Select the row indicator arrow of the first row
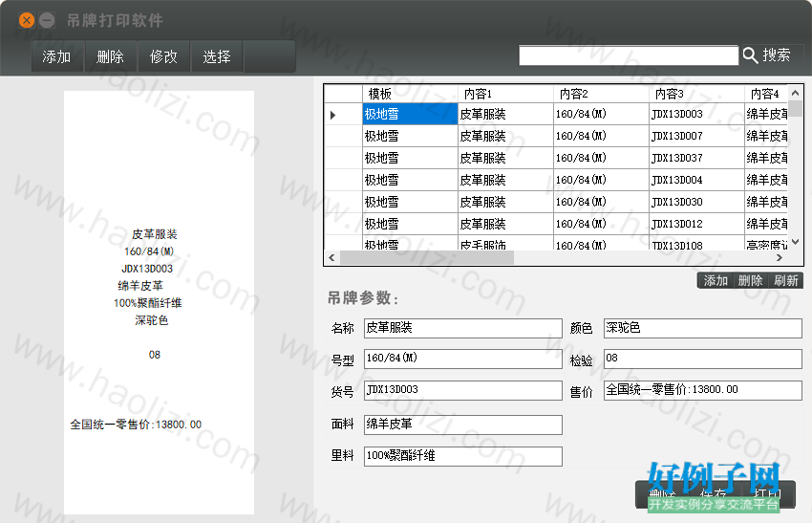The height and width of the screenshot is (523, 812). coord(333,115)
